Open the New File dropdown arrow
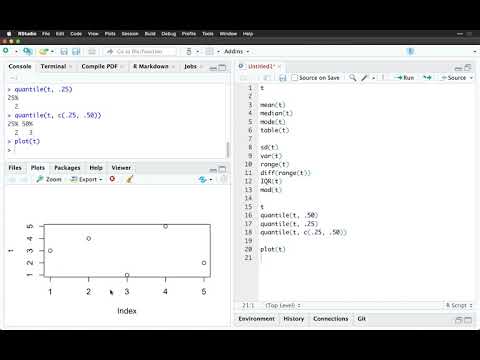 (x=16, y=51)
